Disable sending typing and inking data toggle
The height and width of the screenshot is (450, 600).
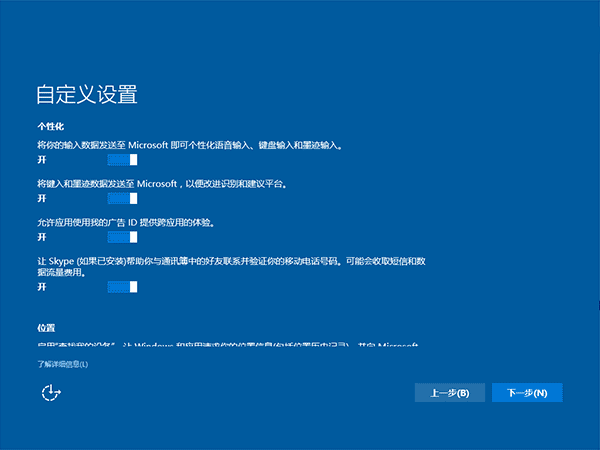122,198
